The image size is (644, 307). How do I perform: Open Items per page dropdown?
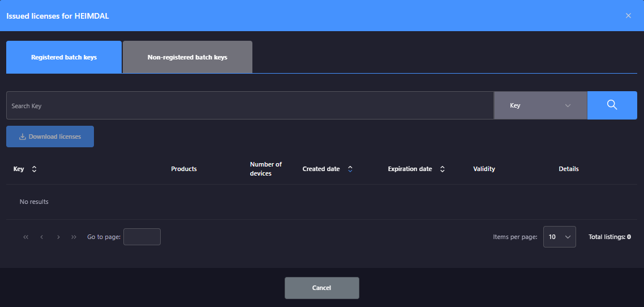point(559,237)
